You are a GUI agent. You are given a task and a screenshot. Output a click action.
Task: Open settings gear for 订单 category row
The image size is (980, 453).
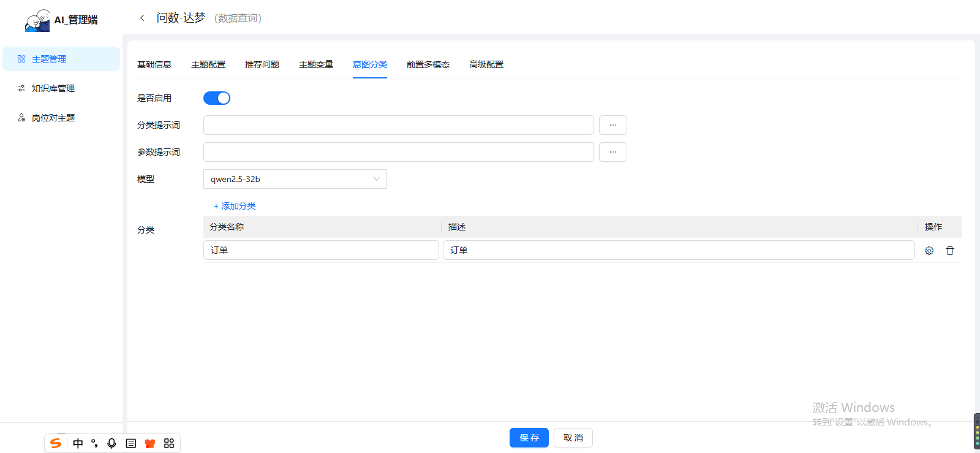tap(929, 251)
